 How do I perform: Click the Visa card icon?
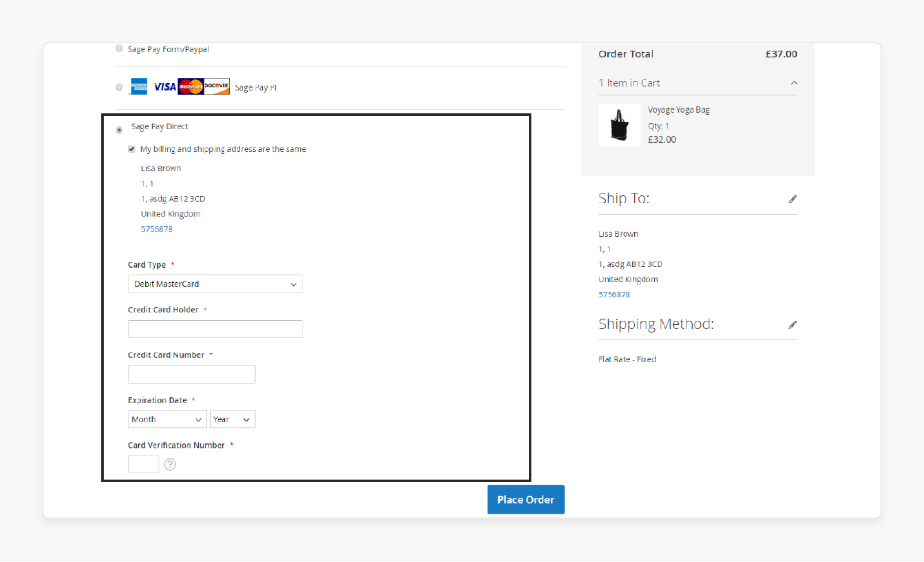pyautogui.click(x=164, y=87)
